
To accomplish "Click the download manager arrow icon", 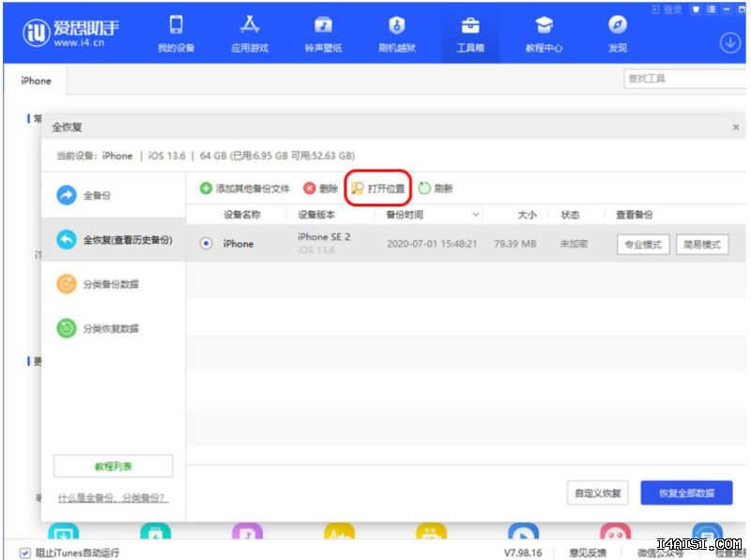I will [730, 43].
